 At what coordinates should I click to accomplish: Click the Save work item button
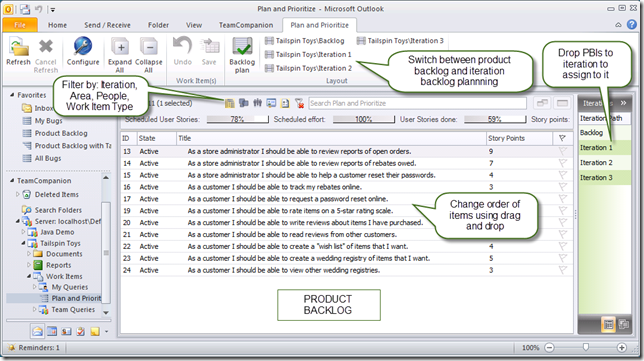pyautogui.click(x=209, y=52)
